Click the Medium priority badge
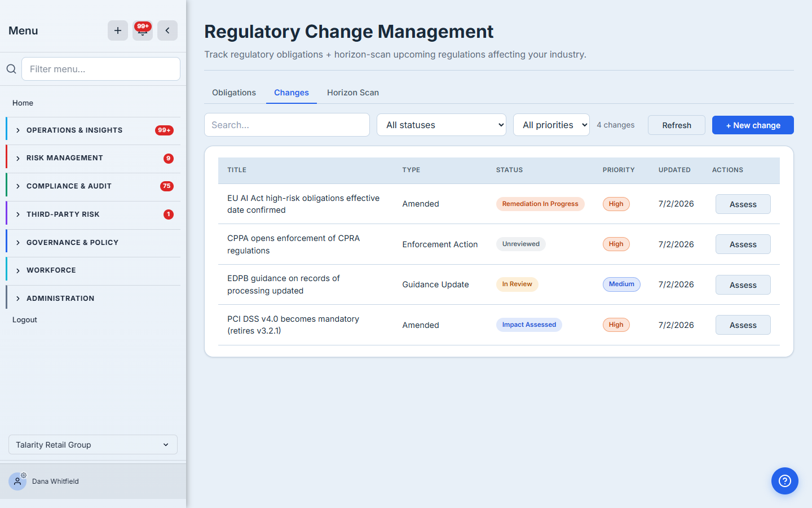 point(621,284)
